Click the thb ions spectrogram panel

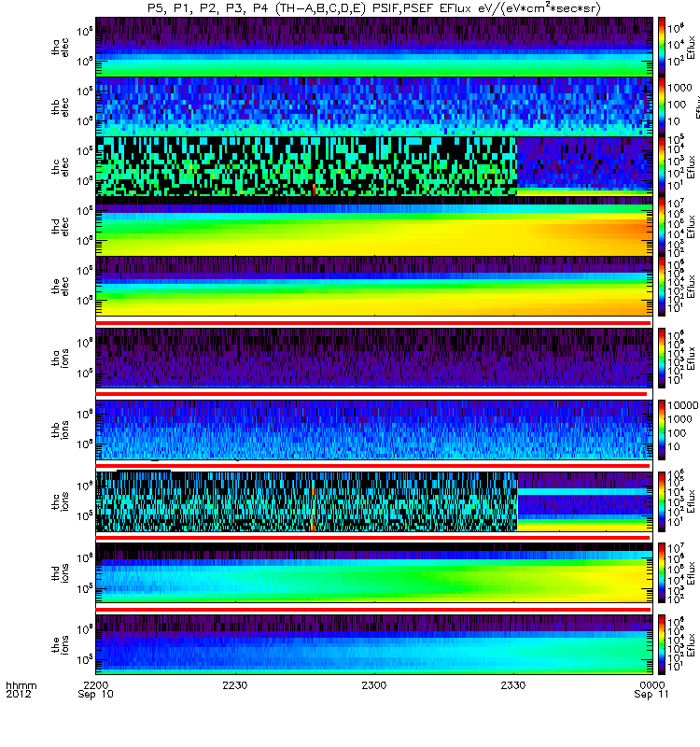pyautogui.click(x=374, y=430)
